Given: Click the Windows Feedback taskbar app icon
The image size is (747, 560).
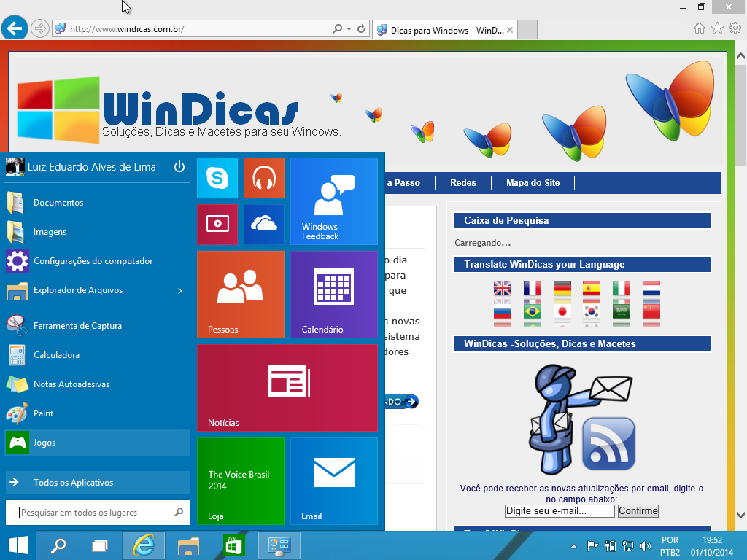Looking at the screenshot, I should point(279,545).
